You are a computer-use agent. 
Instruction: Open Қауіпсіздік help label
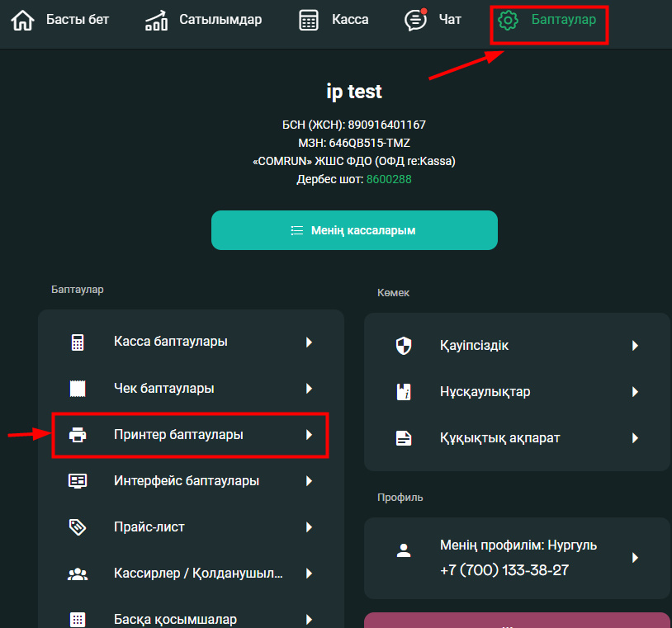(474, 346)
